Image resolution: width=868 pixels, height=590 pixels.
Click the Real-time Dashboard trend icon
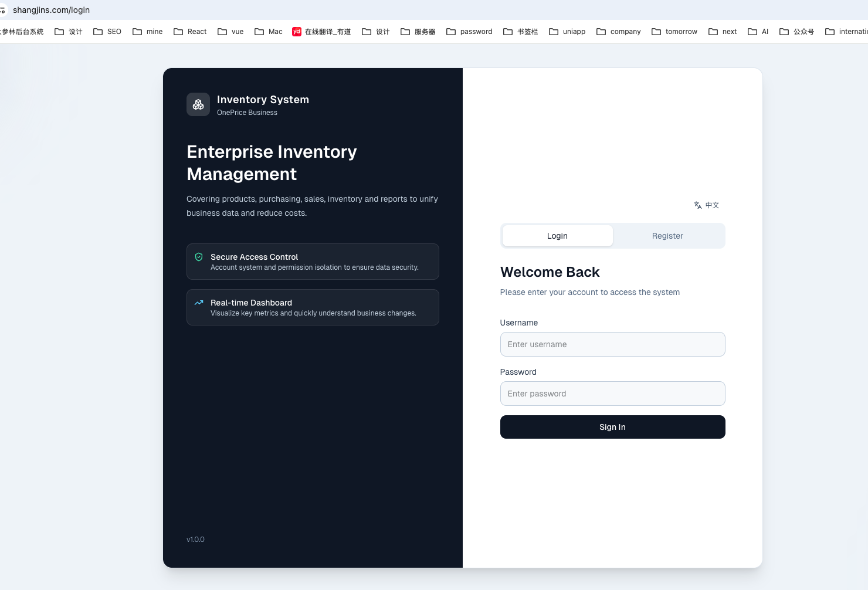tap(199, 303)
